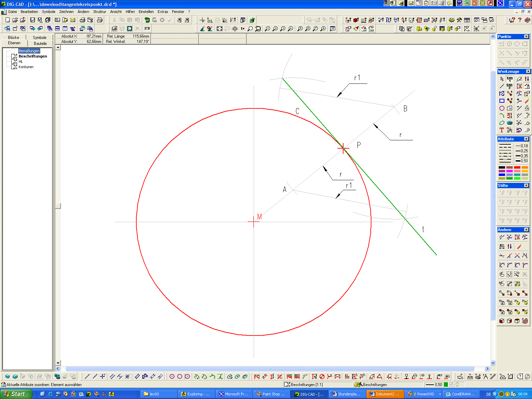
Task: Close the Punkte palette
Action: click(x=526, y=37)
